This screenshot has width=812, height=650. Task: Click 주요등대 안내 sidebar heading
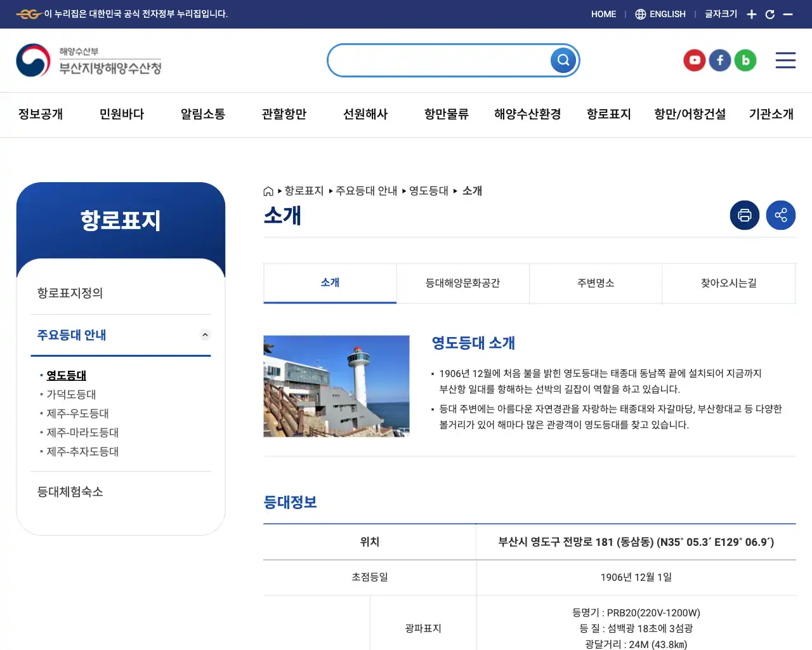pos(72,335)
